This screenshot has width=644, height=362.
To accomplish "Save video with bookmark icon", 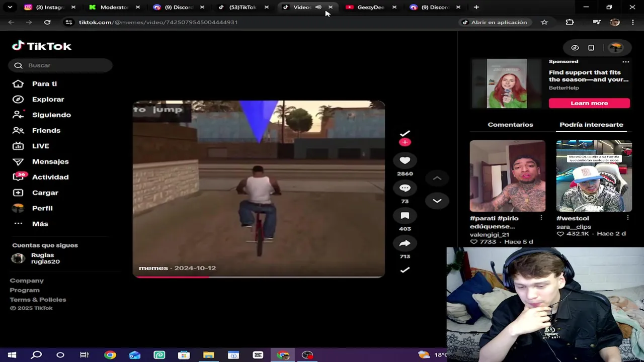I will tap(405, 216).
